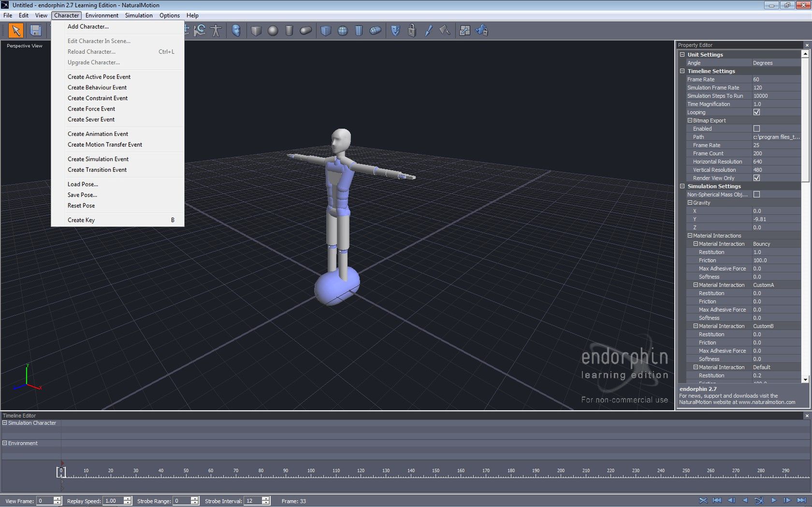The height and width of the screenshot is (507, 812).
Task: Create a grey box object
Action: (x=256, y=30)
